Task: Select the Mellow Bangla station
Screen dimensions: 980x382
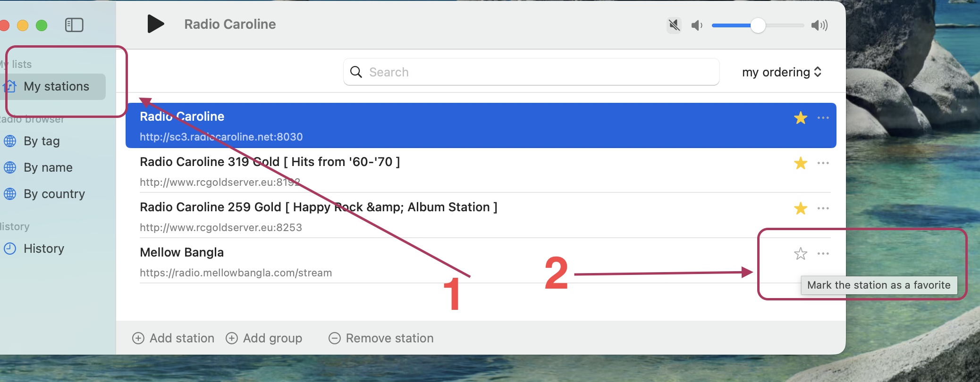Action: point(481,261)
